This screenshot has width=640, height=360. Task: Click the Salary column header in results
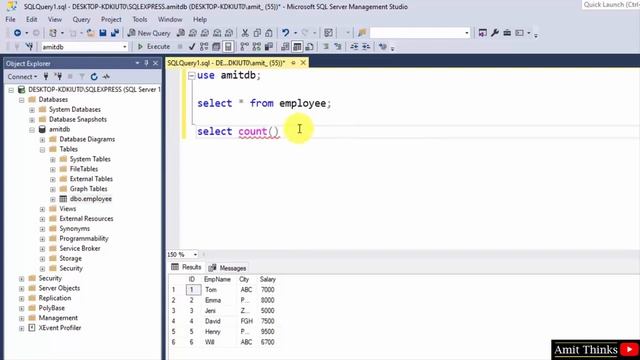click(268, 280)
